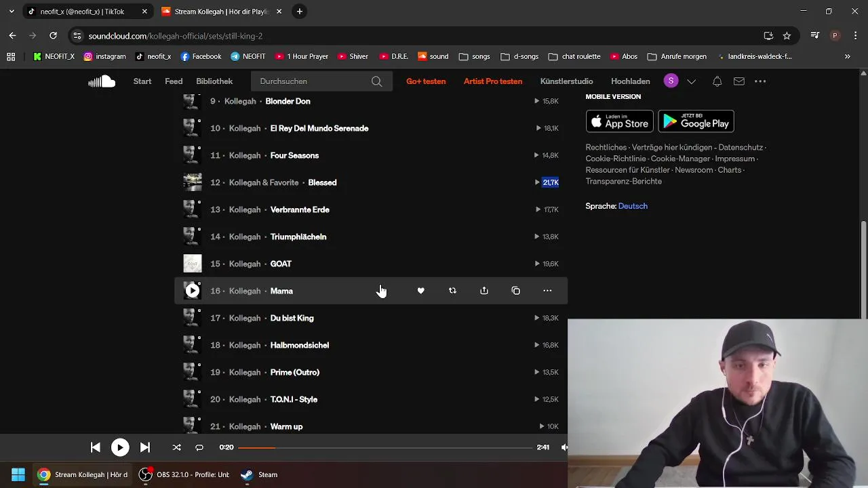The image size is (868, 488).
Task: Open Halbmondsichel track
Action: point(300,345)
